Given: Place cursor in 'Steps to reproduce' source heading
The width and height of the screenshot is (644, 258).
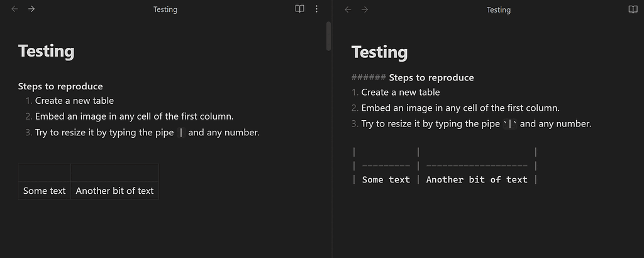Looking at the screenshot, I should tap(431, 77).
